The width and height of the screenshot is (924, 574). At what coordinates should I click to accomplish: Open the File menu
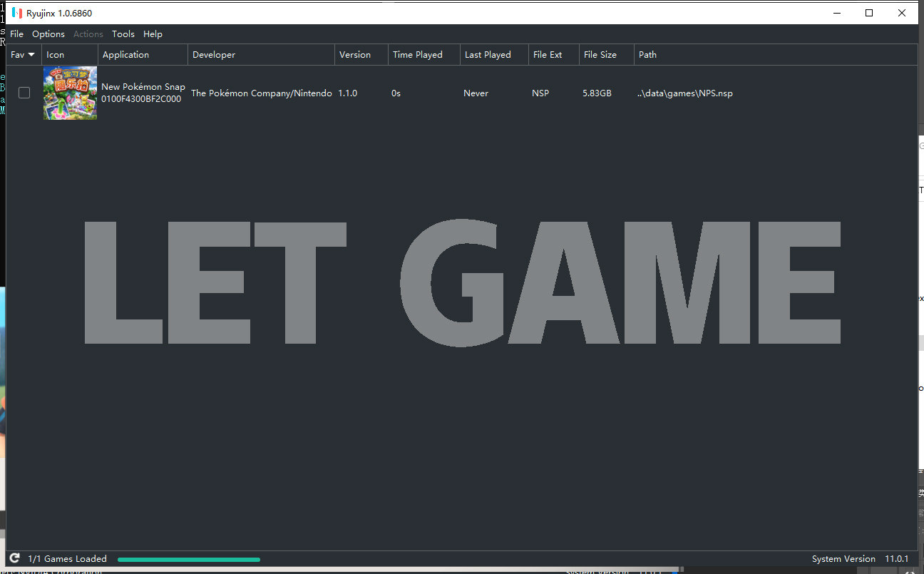point(16,34)
